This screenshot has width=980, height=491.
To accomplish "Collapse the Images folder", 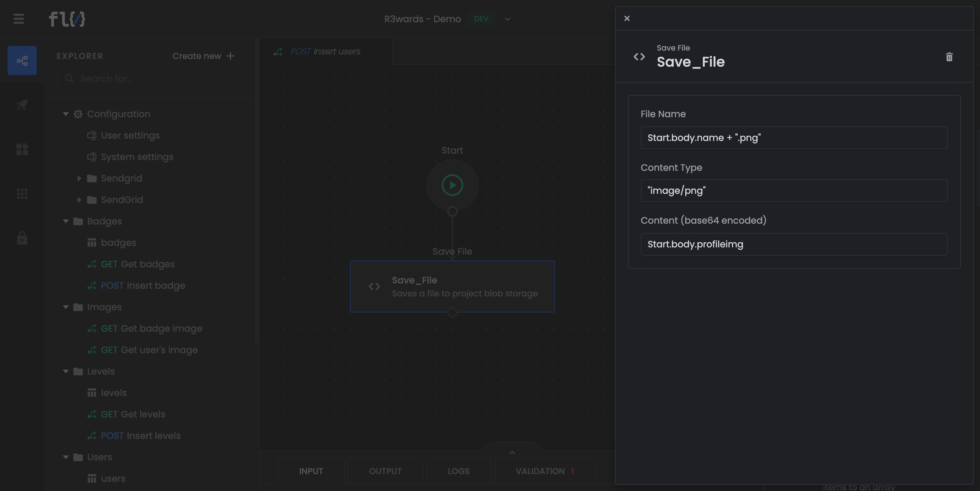I will 66,307.
